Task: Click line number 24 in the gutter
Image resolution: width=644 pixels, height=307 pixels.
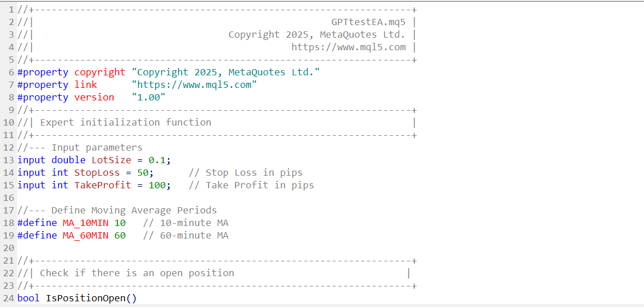Action: point(8,298)
